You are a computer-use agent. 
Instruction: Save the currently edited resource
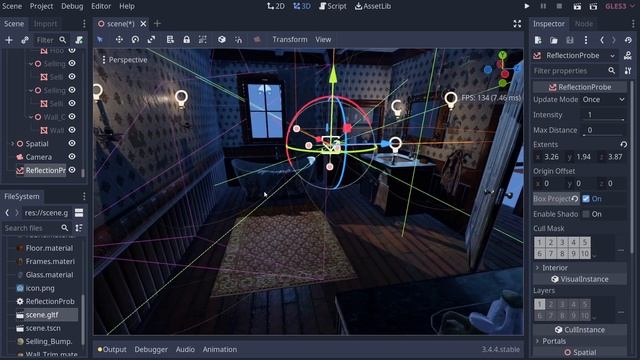570,40
